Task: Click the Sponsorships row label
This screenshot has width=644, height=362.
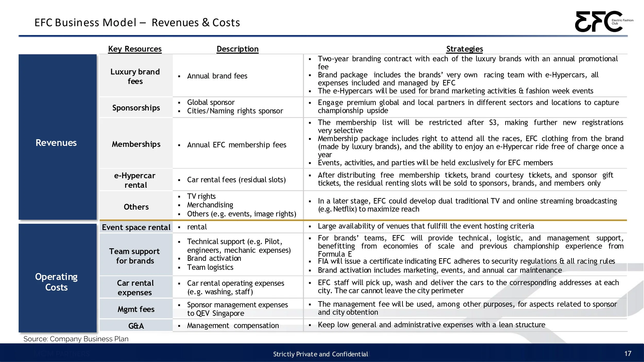Action: click(136, 108)
